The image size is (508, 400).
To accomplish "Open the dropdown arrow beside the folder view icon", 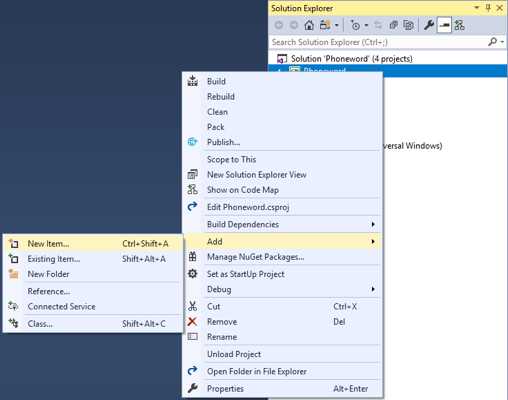I will (x=337, y=25).
